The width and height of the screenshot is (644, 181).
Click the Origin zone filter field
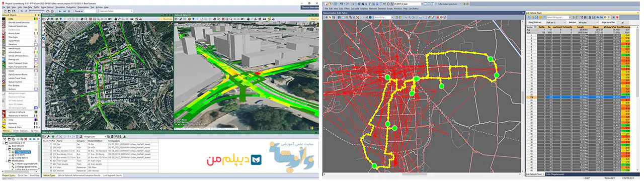(623, 23)
